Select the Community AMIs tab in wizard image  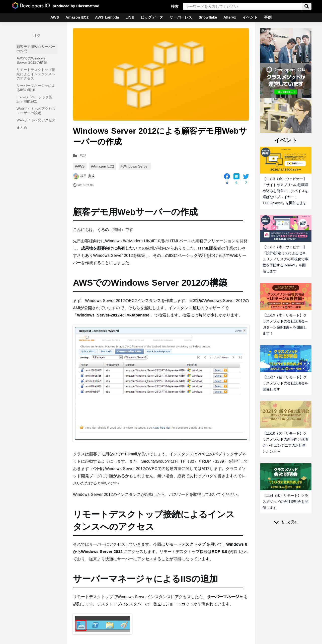click(129, 351)
